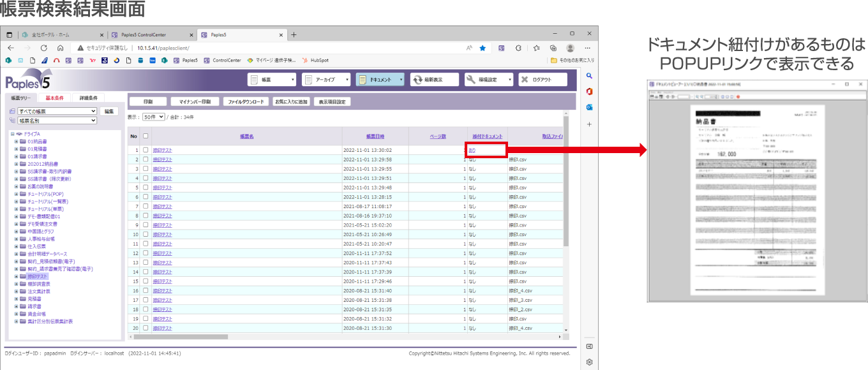Open the browser profile avatar

(x=571, y=48)
